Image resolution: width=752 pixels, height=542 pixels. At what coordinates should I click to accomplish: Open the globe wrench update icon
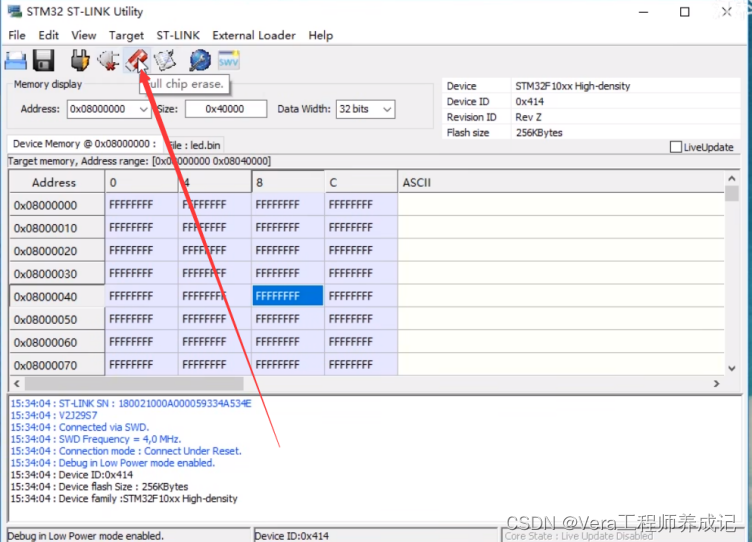coord(200,61)
